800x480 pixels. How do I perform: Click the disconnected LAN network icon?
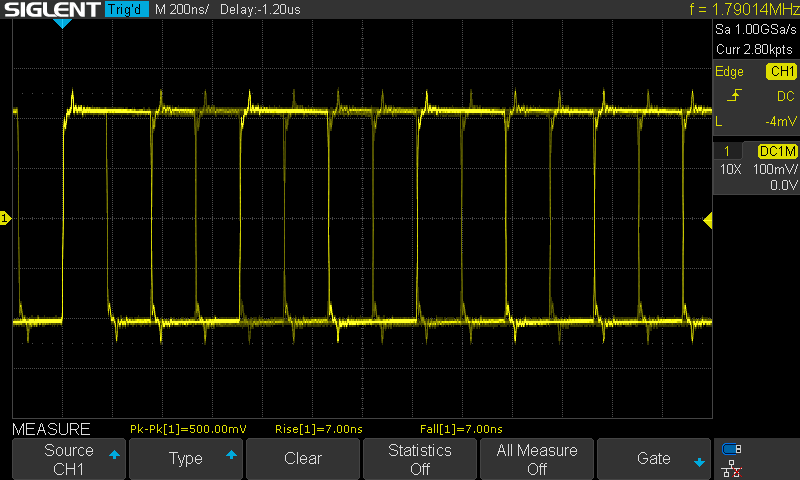pyautogui.click(x=732, y=467)
